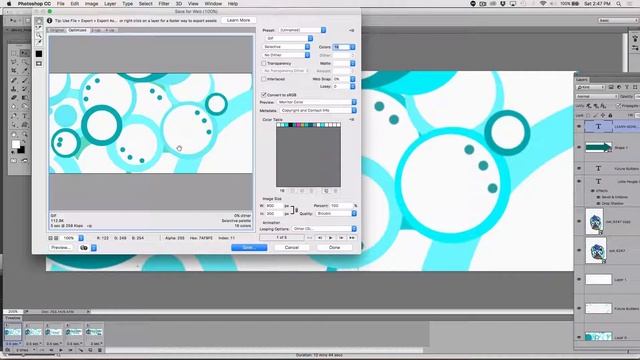The height and width of the screenshot is (360, 640).
Task: Enable the Transparency checkbox
Action: (264, 63)
